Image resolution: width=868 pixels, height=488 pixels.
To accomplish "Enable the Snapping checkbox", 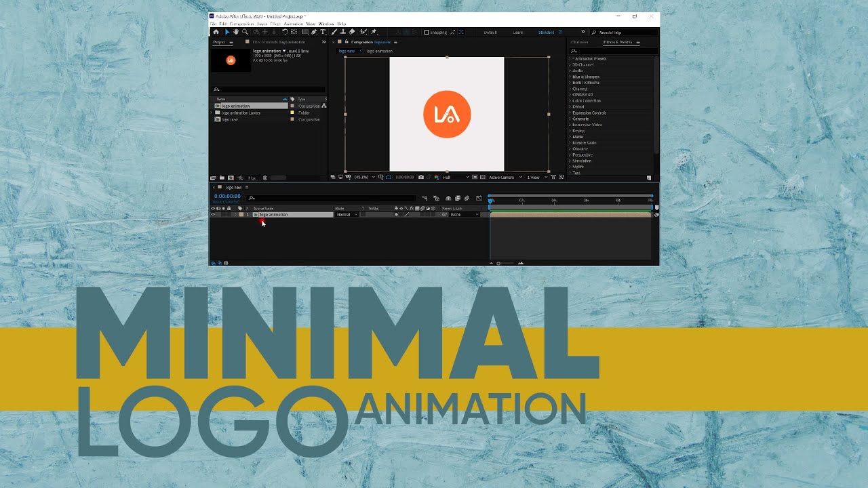I will [426, 32].
